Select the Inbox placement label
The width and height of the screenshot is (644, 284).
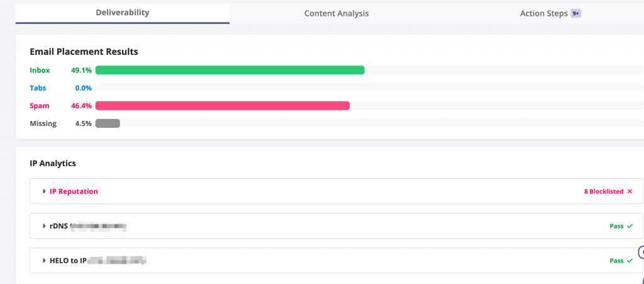pos(40,71)
